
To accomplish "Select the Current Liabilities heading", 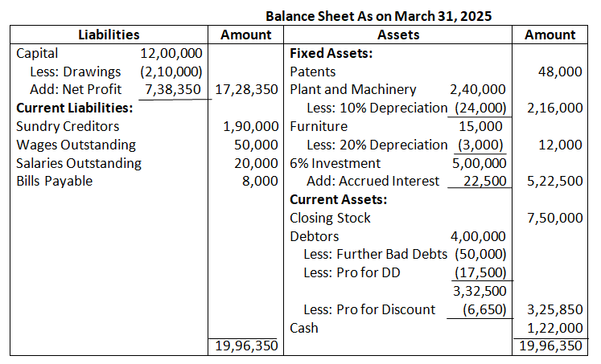I will (x=74, y=108).
